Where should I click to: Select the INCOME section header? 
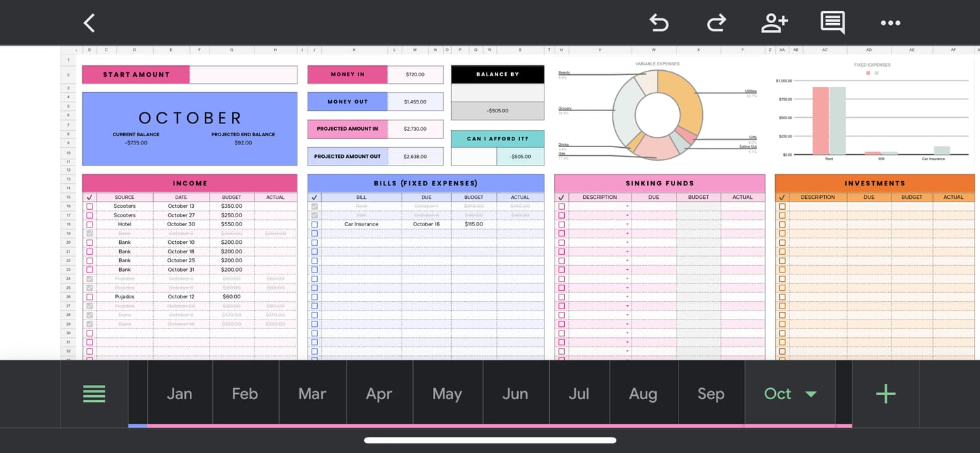pyautogui.click(x=190, y=183)
